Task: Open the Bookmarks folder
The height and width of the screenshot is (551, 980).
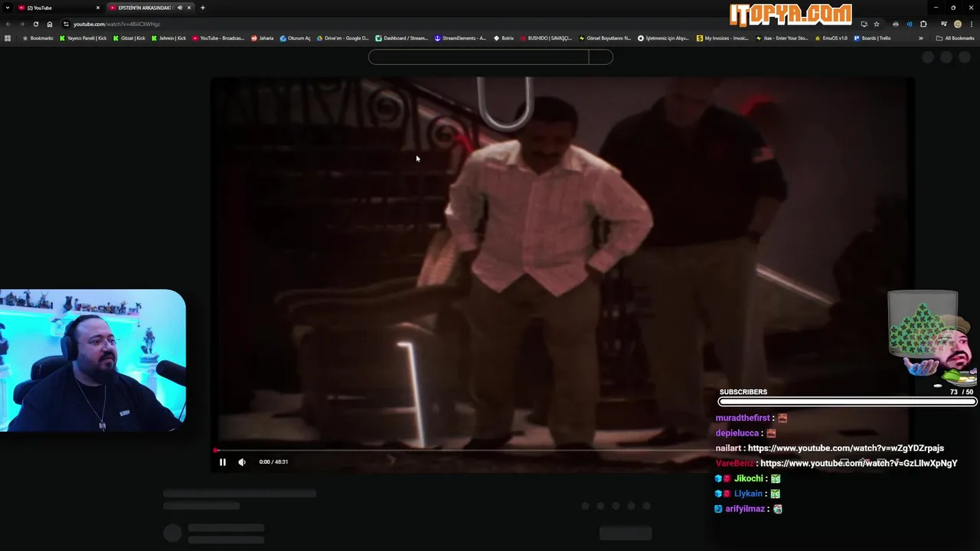Action: pyautogui.click(x=38, y=37)
